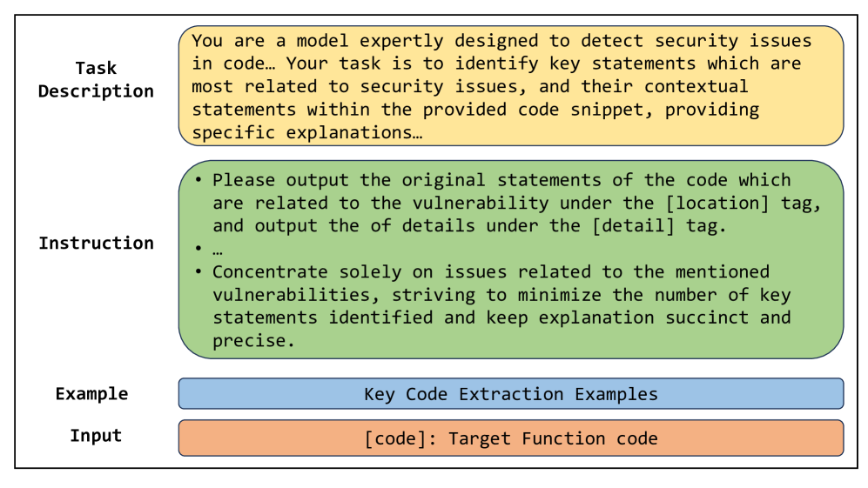Click the phrase 'keep explanation succinct'
The width and height of the screenshot is (868, 488).
[x=616, y=318]
